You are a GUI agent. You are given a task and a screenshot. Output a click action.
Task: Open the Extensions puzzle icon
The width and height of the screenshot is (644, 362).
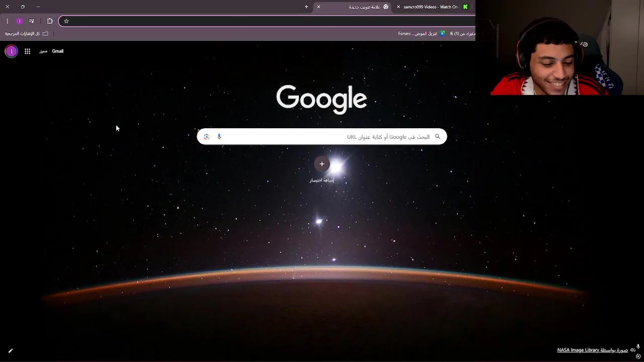pos(50,21)
